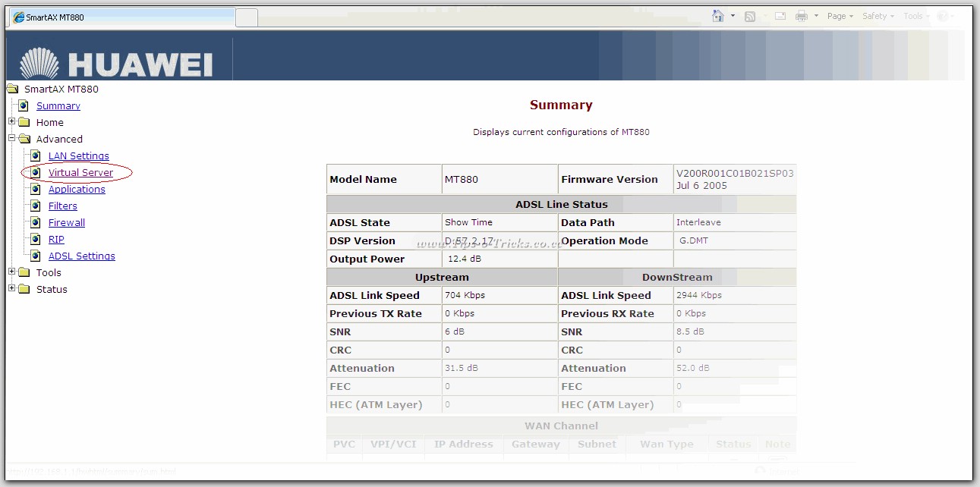Click the LAN Settings page icon
This screenshot has height=487, width=980.
click(x=36, y=156)
